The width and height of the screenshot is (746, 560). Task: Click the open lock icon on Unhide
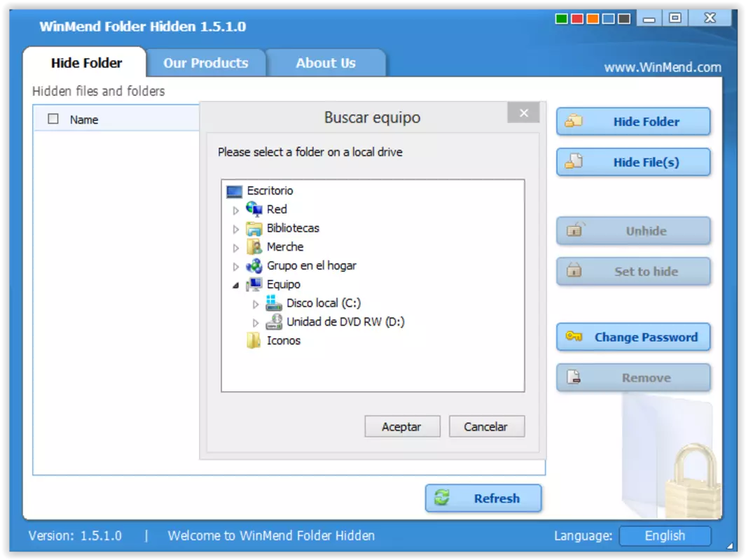(x=574, y=230)
